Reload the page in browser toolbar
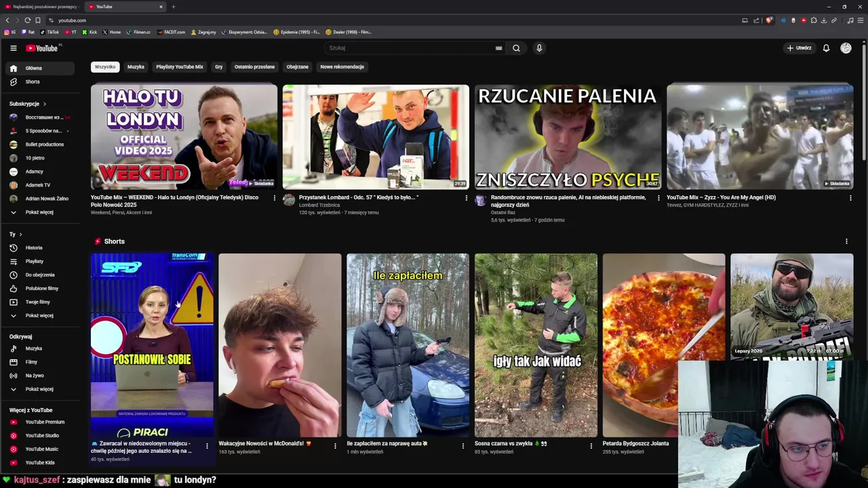Image resolution: width=868 pixels, height=488 pixels. pyautogui.click(x=27, y=20)
